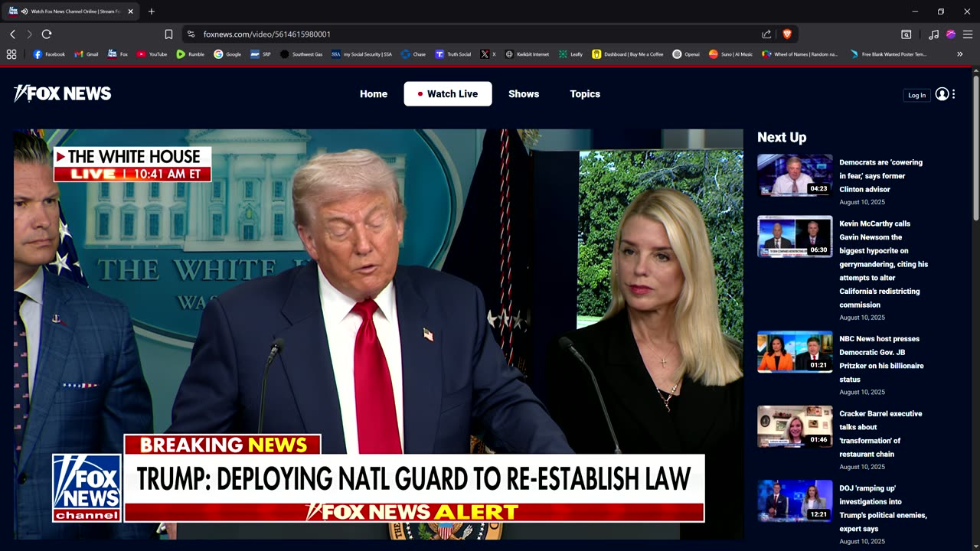Open the media playlist music-note icon
This screenshot has width=980, height=551.
pos(933,34)
